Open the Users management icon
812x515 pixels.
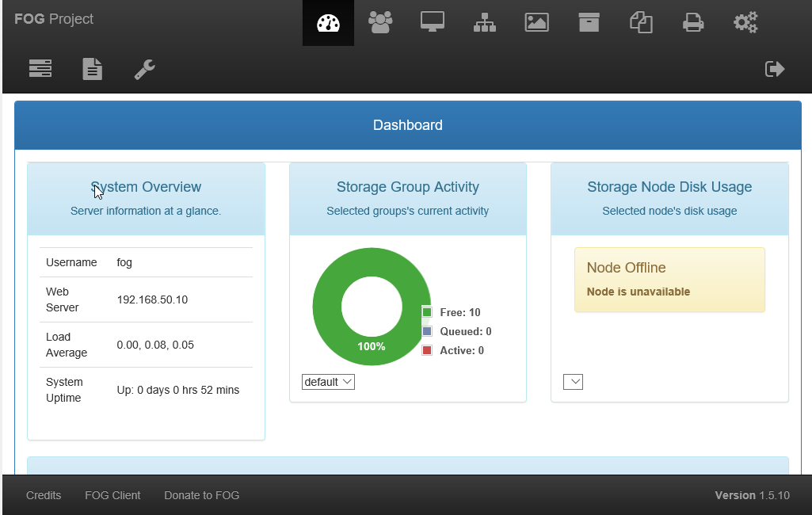pyautogui.click(x=380, y=23)
